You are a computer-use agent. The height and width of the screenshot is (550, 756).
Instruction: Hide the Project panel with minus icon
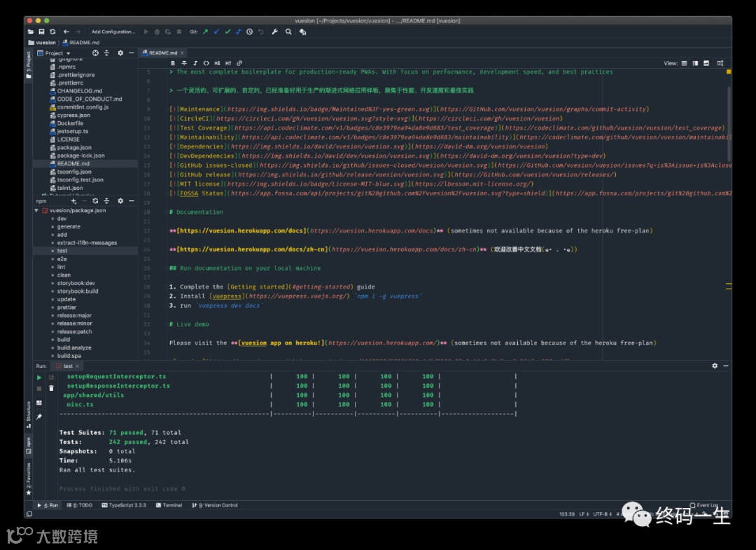coord(131,53)
